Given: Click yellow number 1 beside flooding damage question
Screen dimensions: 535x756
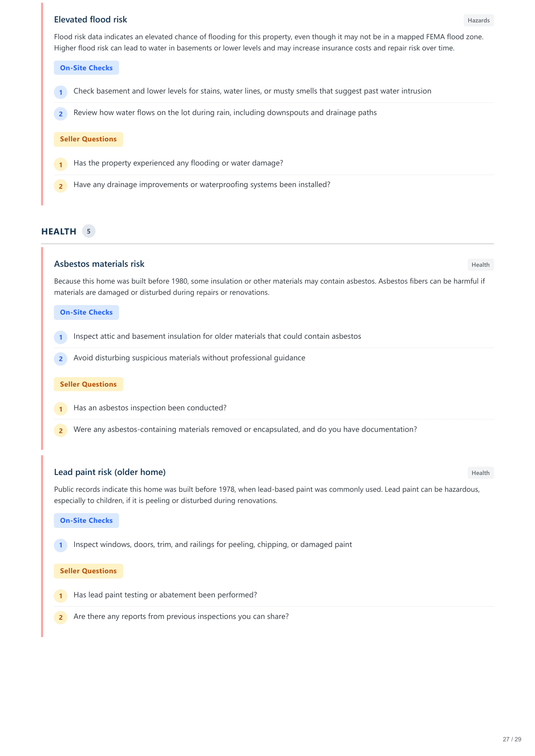Looking at the screenshot, I should (x=61, y=164).
